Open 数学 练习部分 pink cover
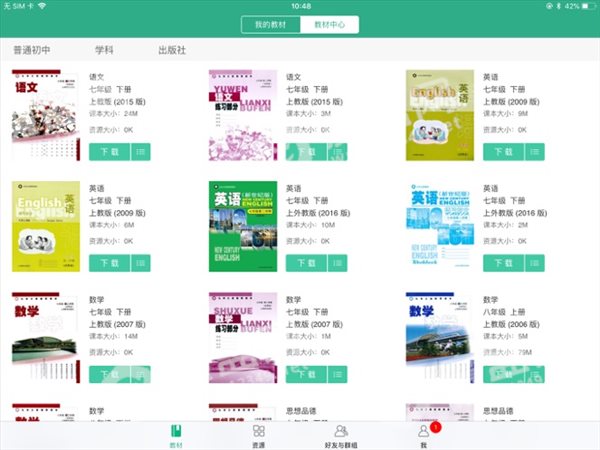 [243, 338]
